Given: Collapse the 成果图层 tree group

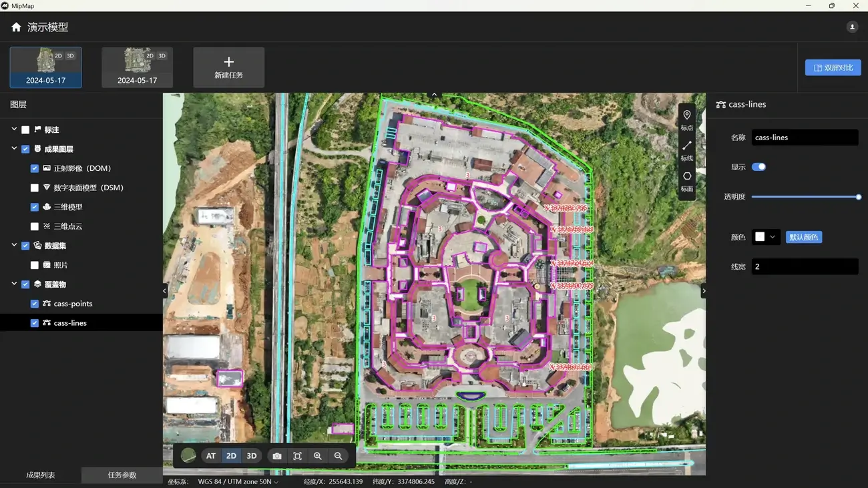Looking at the screenshot, I should click(x=14, y=149).
